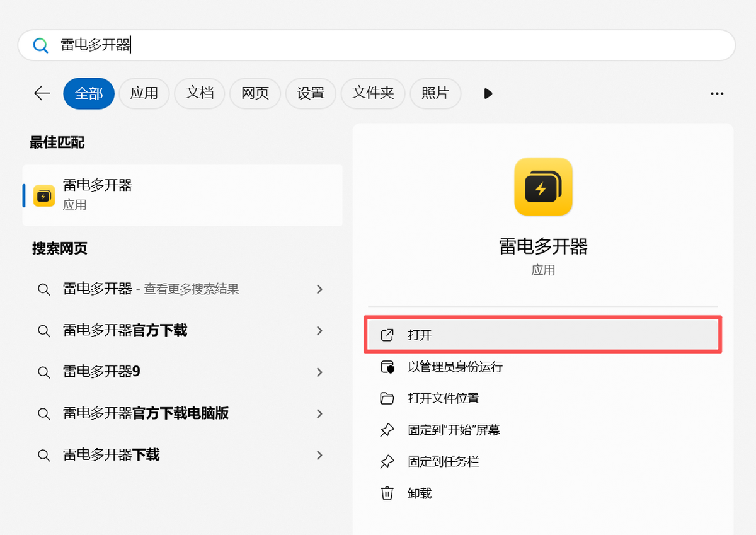
Task: Expand 雷电多开器官方下载电脑版 result arrow
Action: [319, 413]
